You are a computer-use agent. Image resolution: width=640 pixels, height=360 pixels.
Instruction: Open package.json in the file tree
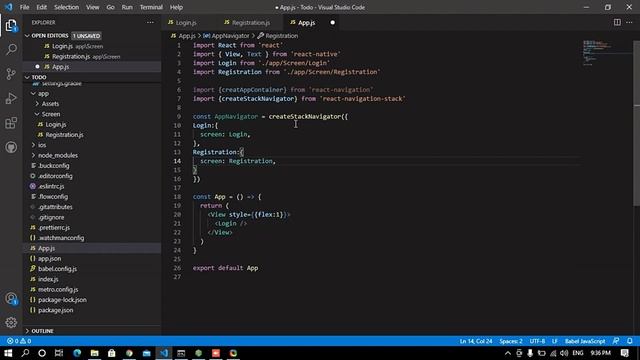[56, 310]
